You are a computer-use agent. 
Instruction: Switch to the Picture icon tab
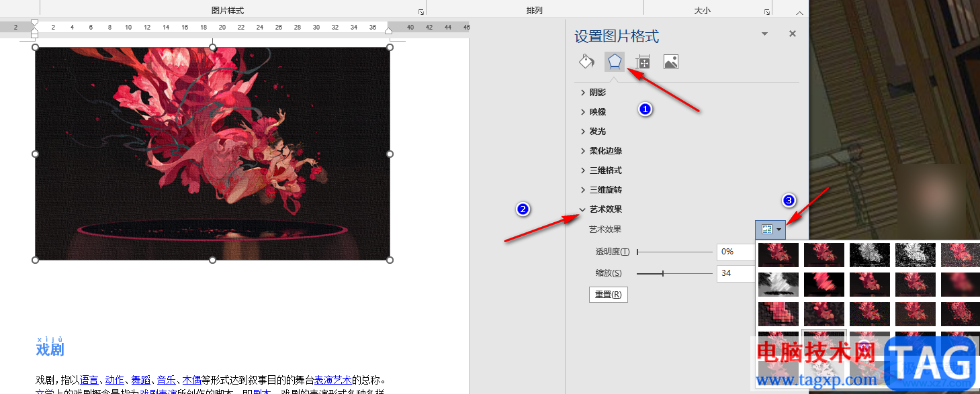coord(670,62)
